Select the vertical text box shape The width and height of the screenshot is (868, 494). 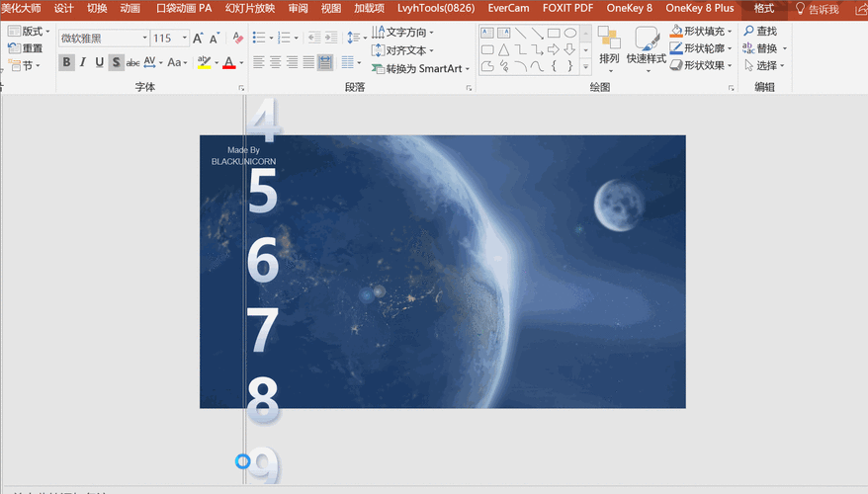pyautogui.click(x=504, y=33)
